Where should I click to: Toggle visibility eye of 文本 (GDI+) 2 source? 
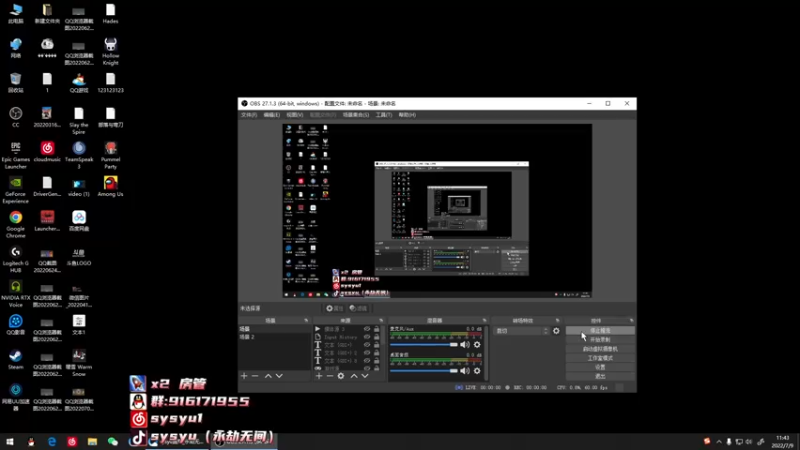(x=367, y=353)
